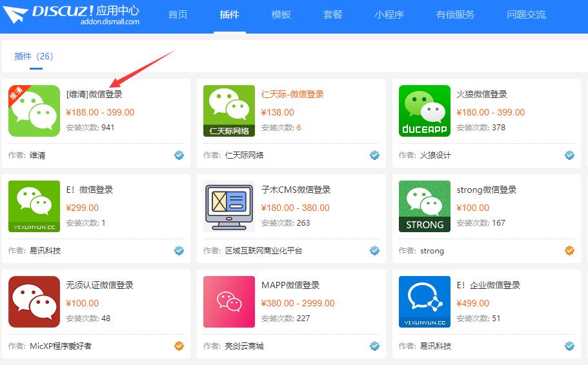Select the 插件（26）results tab
The image size is (588, 365).
(34, 56)
